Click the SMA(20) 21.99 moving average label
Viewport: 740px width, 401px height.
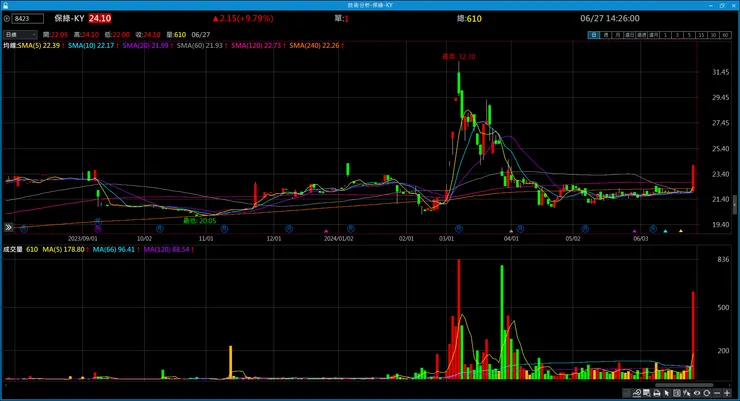pyautogui.click(x=145, y=45)
